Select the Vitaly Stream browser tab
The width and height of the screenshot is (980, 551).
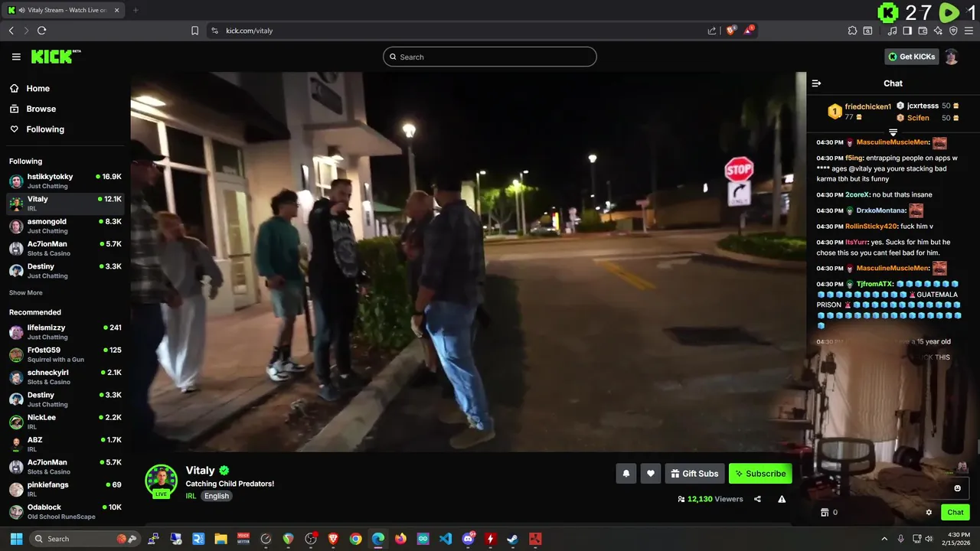(64, 10)
